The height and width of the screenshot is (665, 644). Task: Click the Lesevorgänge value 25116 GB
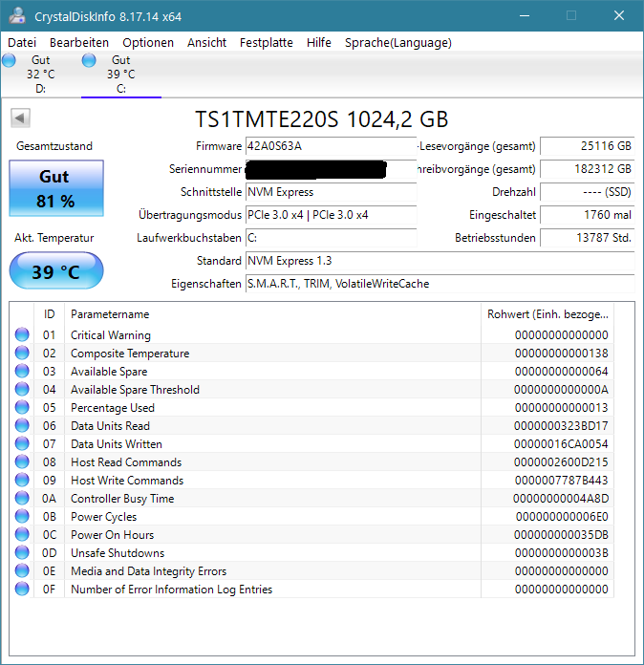click(x=588, y=146)
